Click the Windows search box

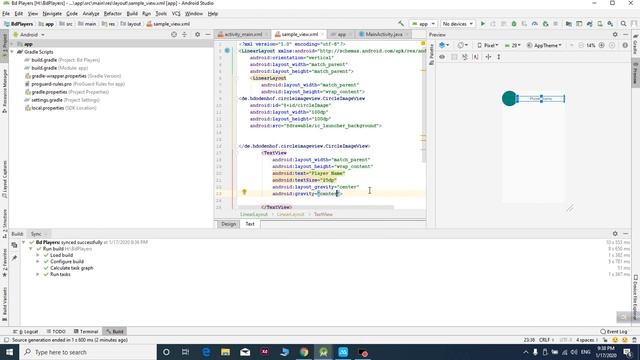(88, 352)
